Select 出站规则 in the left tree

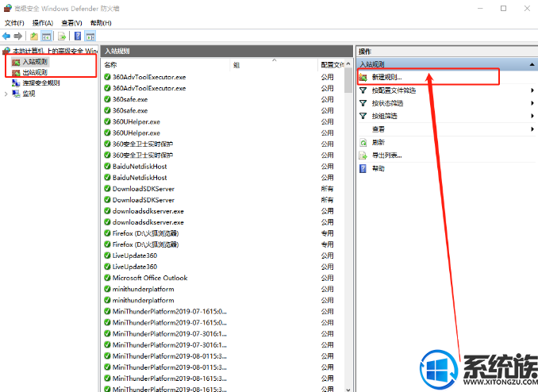(35, 72)
